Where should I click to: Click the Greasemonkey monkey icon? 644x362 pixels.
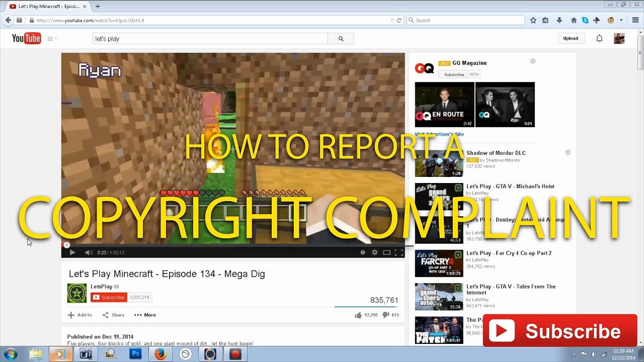[x=611, y=20]
